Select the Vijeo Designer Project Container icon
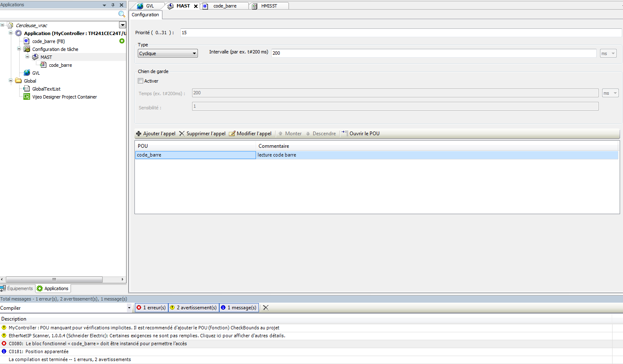 (27, 97)
